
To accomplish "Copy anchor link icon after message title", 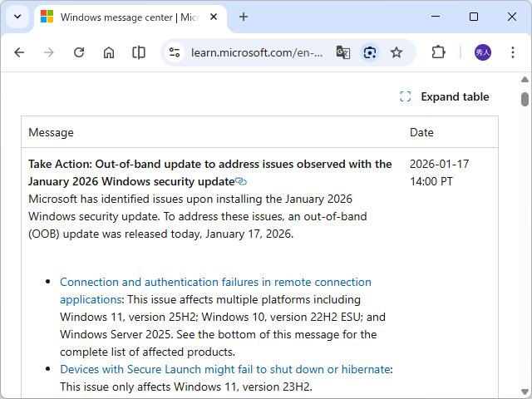I will point(241,182).
